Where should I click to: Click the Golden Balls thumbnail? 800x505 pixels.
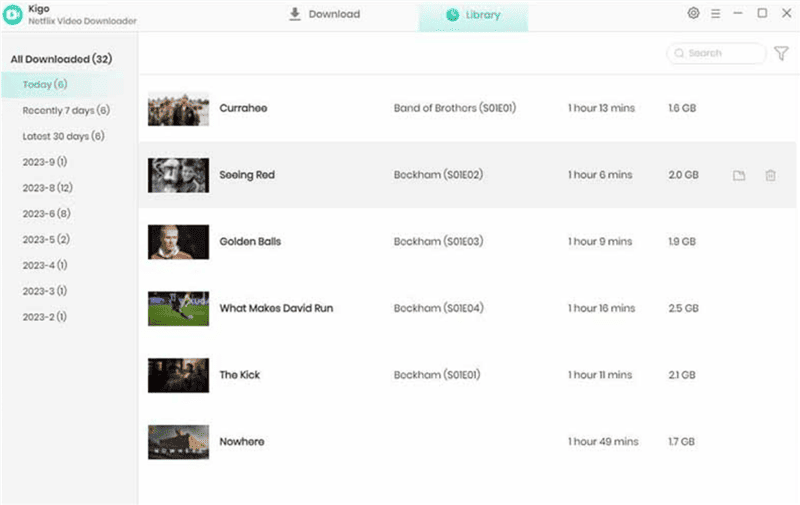(179, 242)
